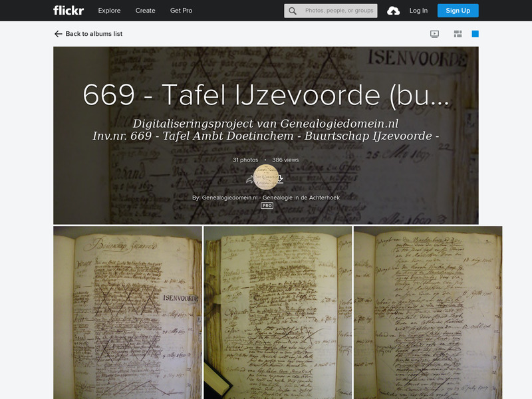Open the Create menu
532x399 pixels.
145,10
